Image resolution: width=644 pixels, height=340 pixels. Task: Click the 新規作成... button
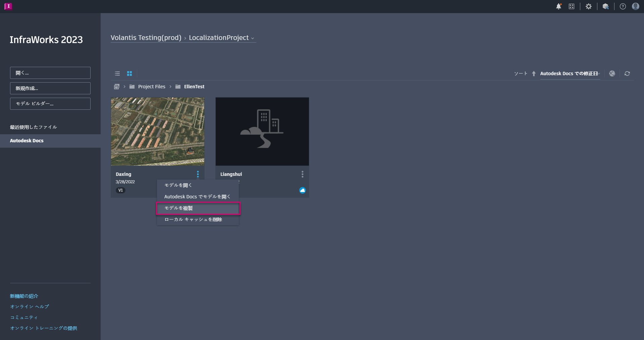click(x=50, y=88)
